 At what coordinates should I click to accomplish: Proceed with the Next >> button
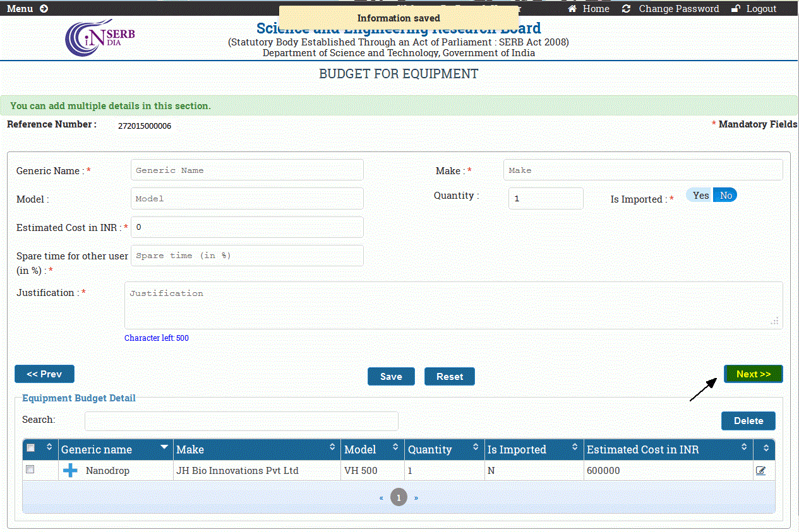click(753, 374)
